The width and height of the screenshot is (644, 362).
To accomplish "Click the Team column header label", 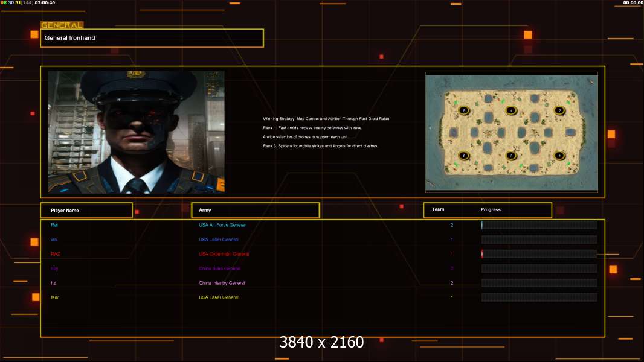I will (438, 209).
